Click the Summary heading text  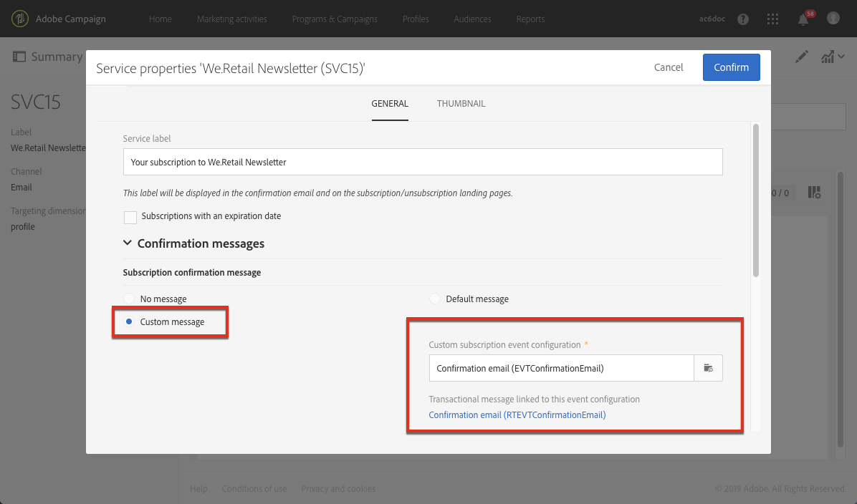click(57, 57)
